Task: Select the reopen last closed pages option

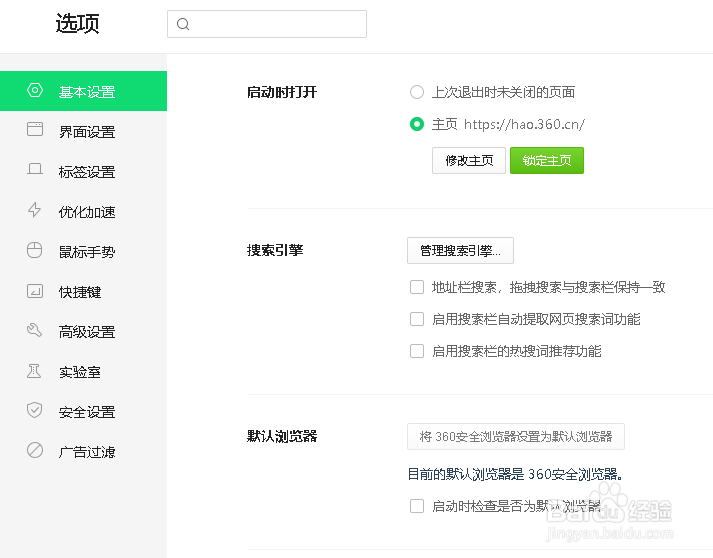Action: [417, 92]
